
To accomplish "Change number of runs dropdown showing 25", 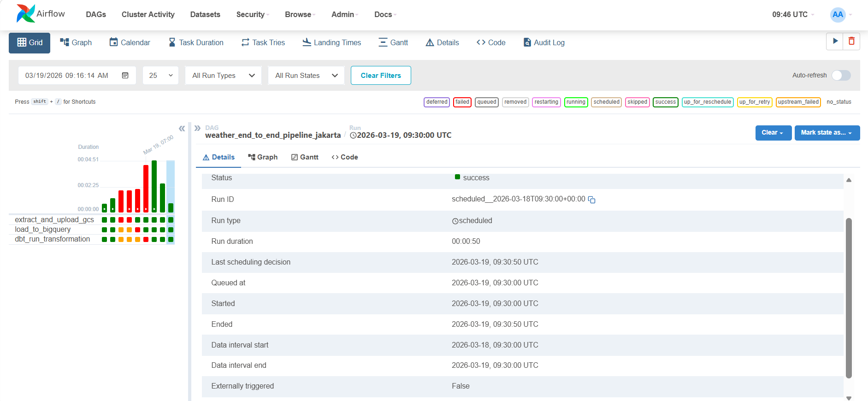I will pyautogui.click(x=160, y=75).
